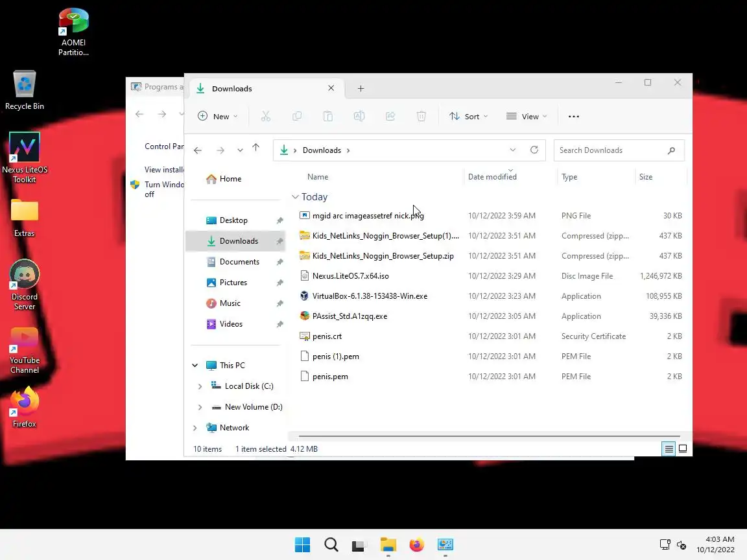Click the Paste clipboard icon
This screenshot has height=560, width=747.
pos(327,116)
